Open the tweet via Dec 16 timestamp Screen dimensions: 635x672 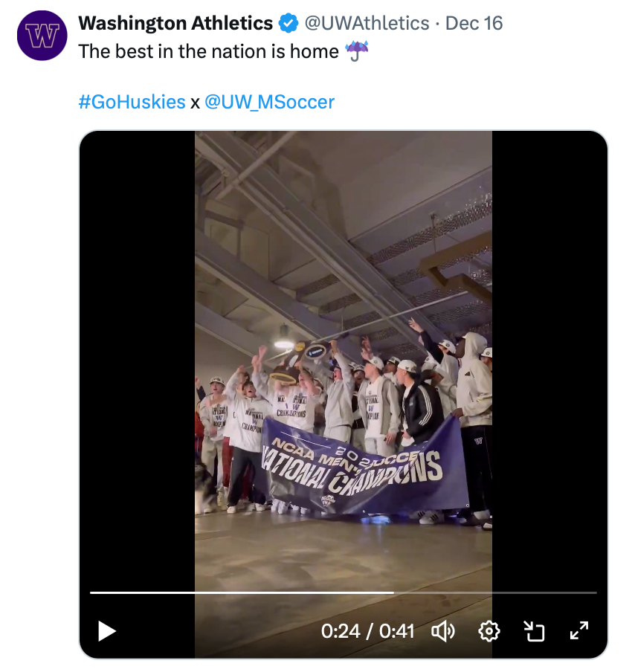point(474,24)
